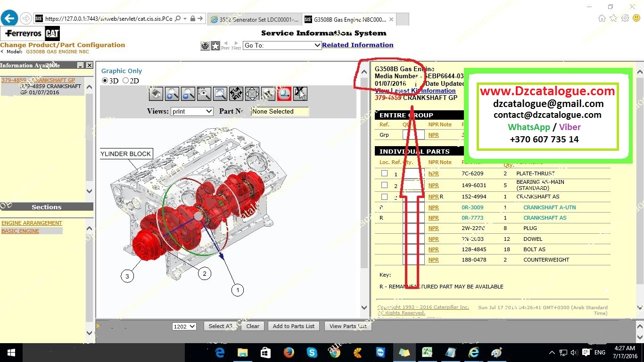The width and height of the screenshot is (644, 362).
Task: Open browser settings gear icon
Action: [625, 18]
